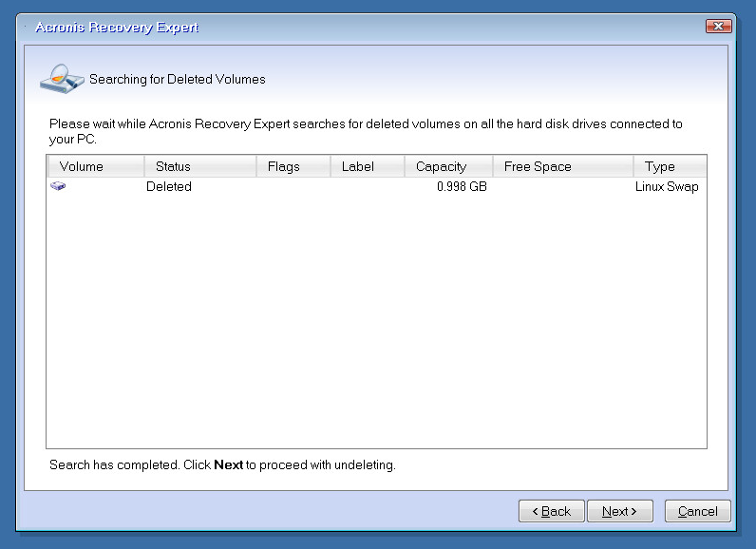Viewport: 756px width, 549px height.
Task: Click empty area inside the volumes list
Action: pyautogui.click(x=376, y=323)
